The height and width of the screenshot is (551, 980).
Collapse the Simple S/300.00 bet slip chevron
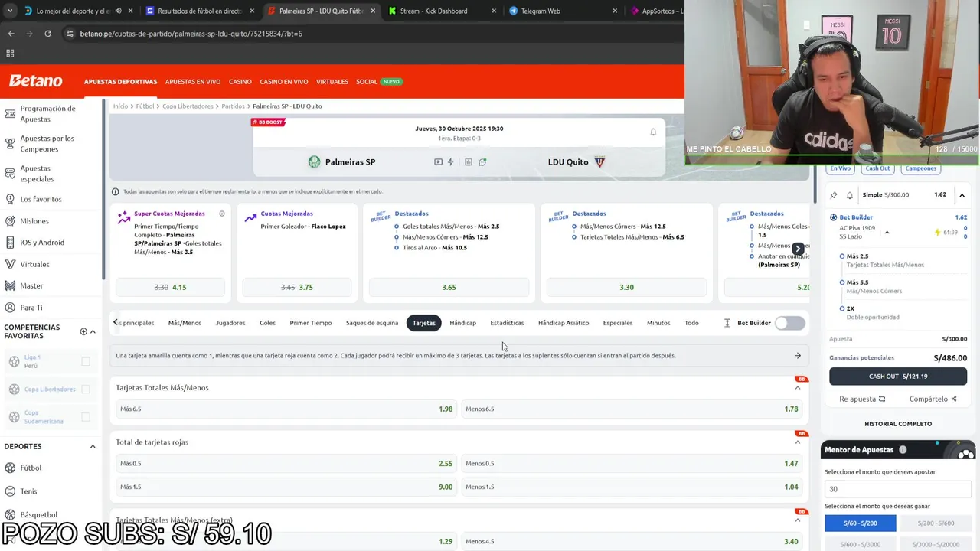click(x=962, y=195)
